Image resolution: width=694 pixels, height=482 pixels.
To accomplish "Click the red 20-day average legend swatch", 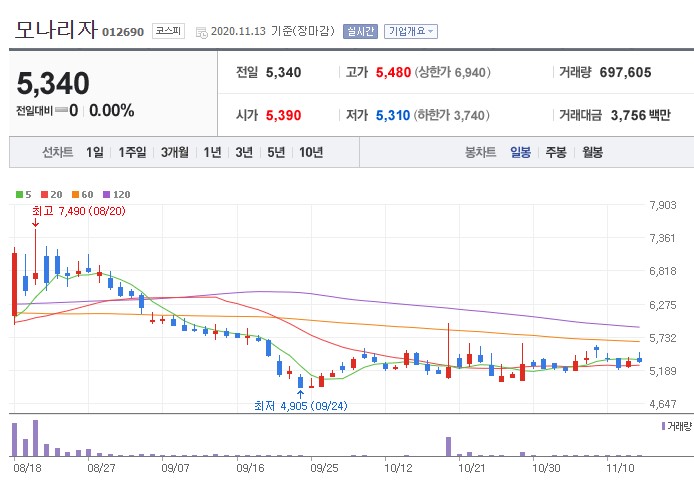I will point(44,194).
